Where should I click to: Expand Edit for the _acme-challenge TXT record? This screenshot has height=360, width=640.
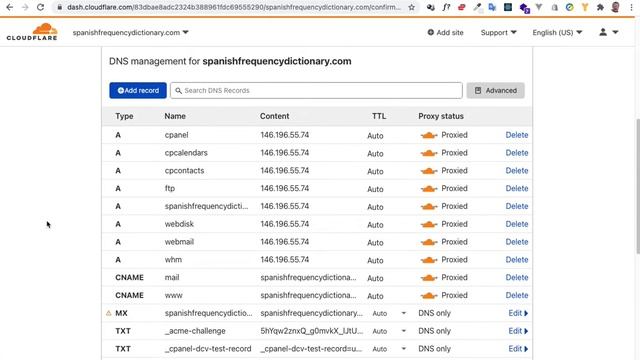[518, 331]
